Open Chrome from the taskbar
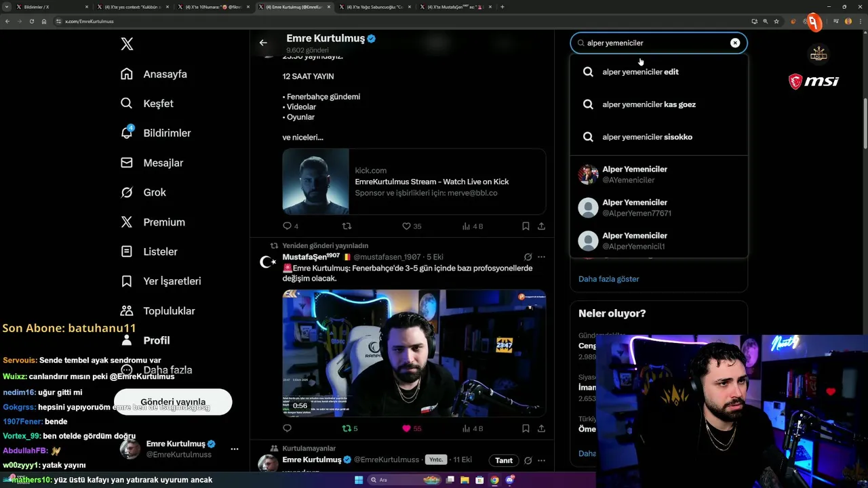Image resolution: width=868 pixels, height=488 pixels. click(x=494, y=480)
